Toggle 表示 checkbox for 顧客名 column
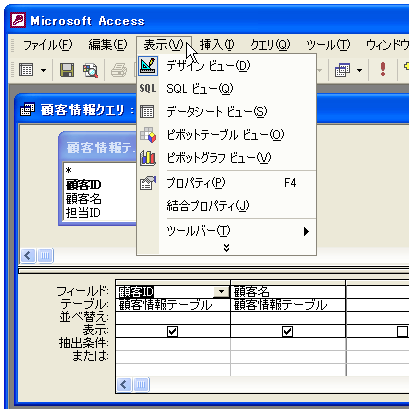 (287, 331)
